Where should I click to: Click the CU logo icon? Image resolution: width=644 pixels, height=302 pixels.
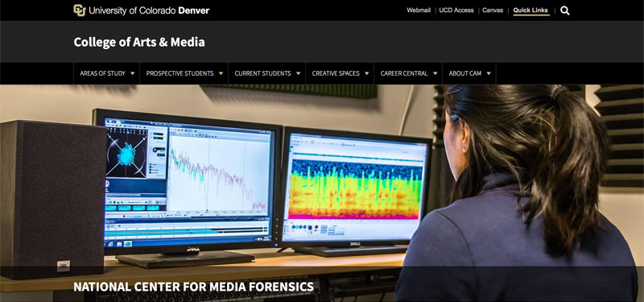[x=79, y=10]
